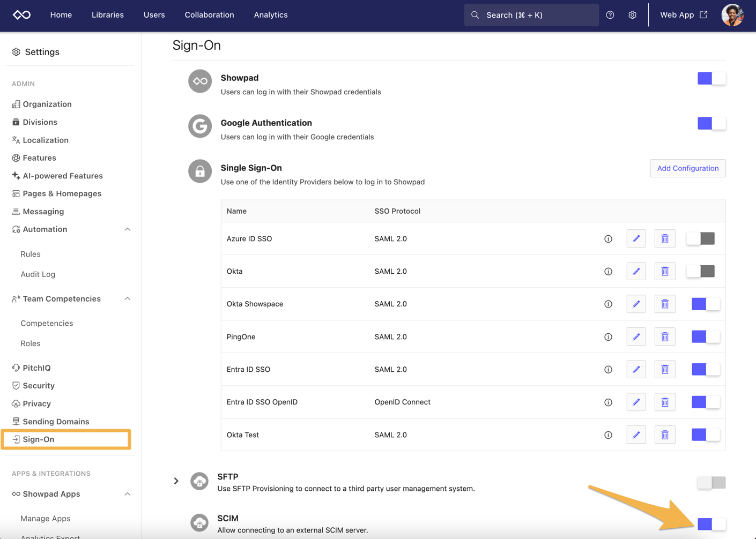Click the Showpad infinity logo
The image size is (756, 539).
pos(21,15)
